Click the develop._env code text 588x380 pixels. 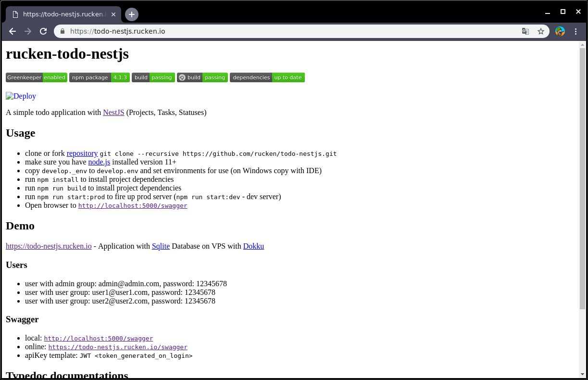pyautogui.click(x=64, y=171)
